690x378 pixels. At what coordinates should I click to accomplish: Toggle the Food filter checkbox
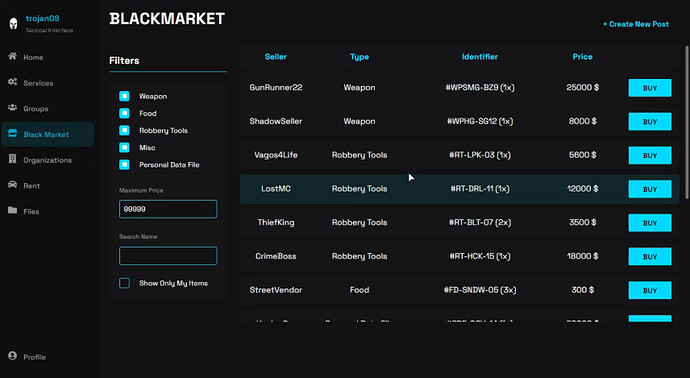[124, 113]
